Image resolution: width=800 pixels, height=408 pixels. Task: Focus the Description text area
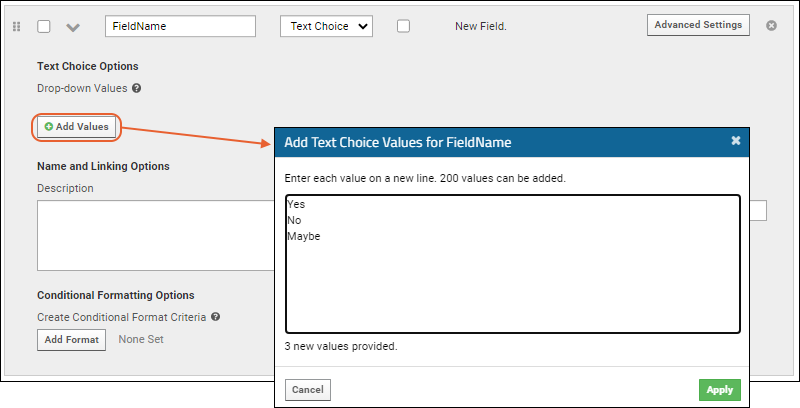tap(156, 235)
